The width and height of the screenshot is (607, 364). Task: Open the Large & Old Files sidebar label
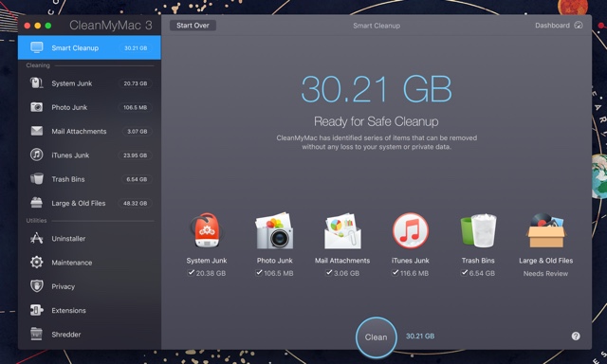coord(79,203)
